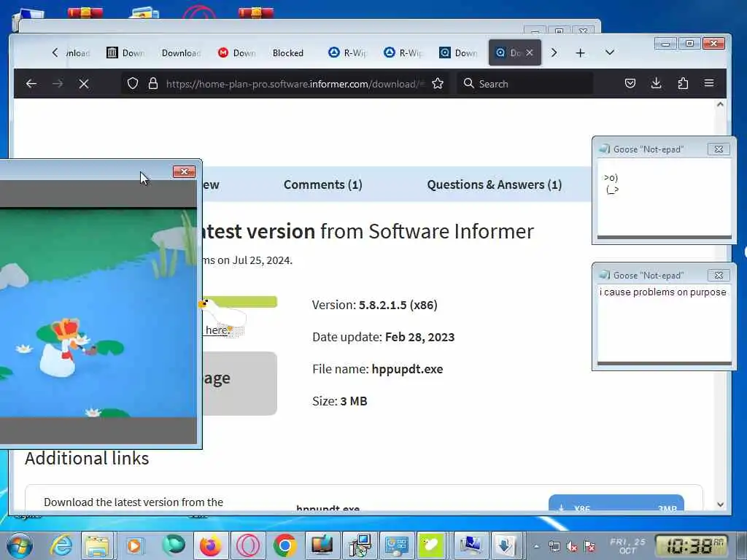
Task: Click the version '5.8.2.1.5 (x86)' text
Action: (398, 305)
